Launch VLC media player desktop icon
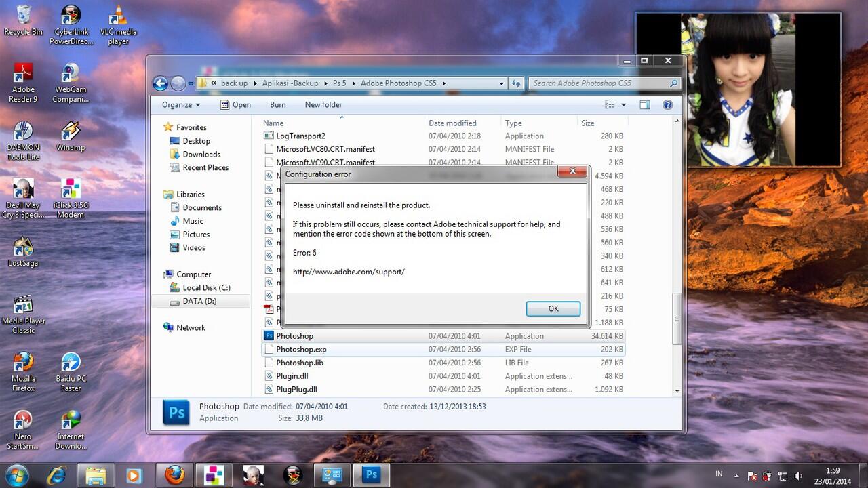Screen dimensions: 868x488 point(118,25)
